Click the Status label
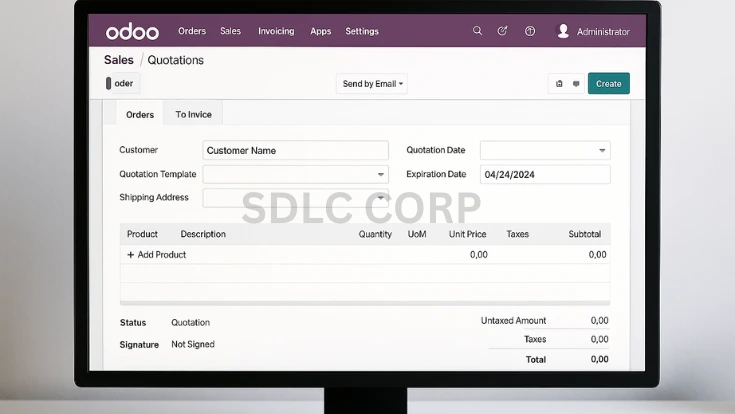Viewport: 735px width, 414px height. 133,323
